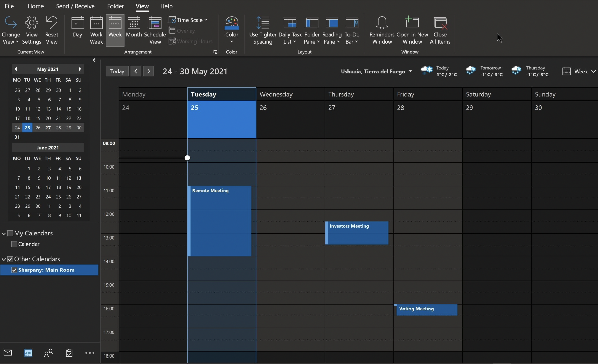This screenshot has width=598, height=364.
Task: Go to next week arrow
Action: point(148,71)
